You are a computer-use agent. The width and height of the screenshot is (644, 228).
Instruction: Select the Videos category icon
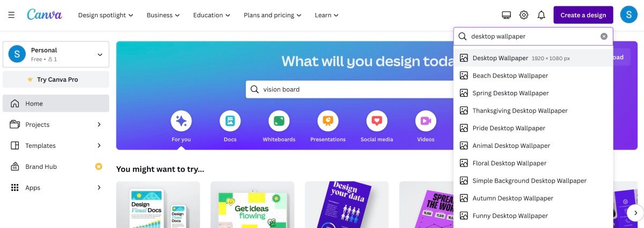click(x=426, y=121)
